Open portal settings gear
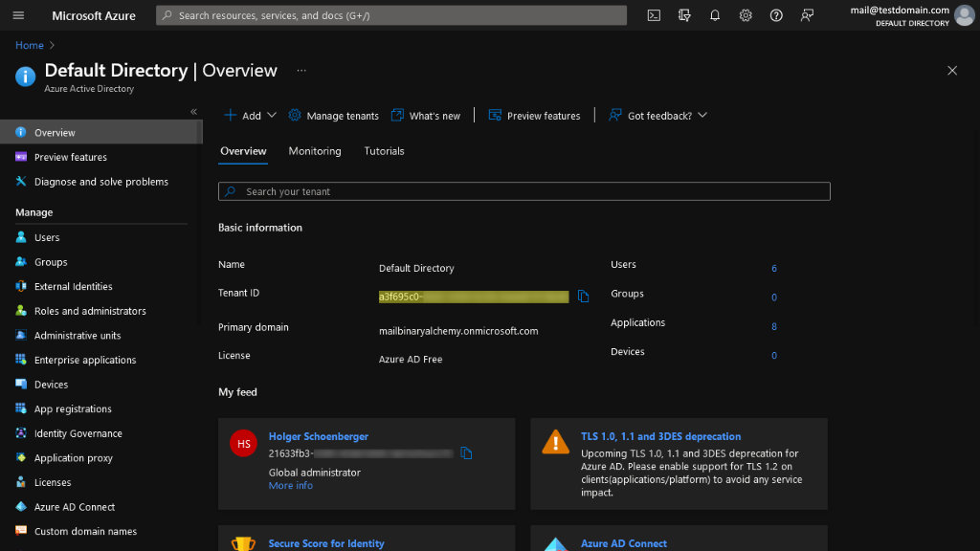The width and height of the screenshot is (980, 551). pyautogui.click(x=746, y=15)
